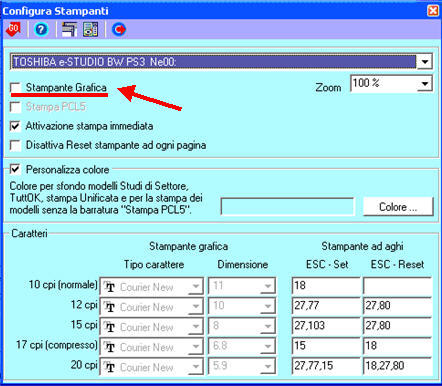Toggle the Personalizza colore checkbox
This screenshot has height=386, width=442.
click(x=15, y=169)
